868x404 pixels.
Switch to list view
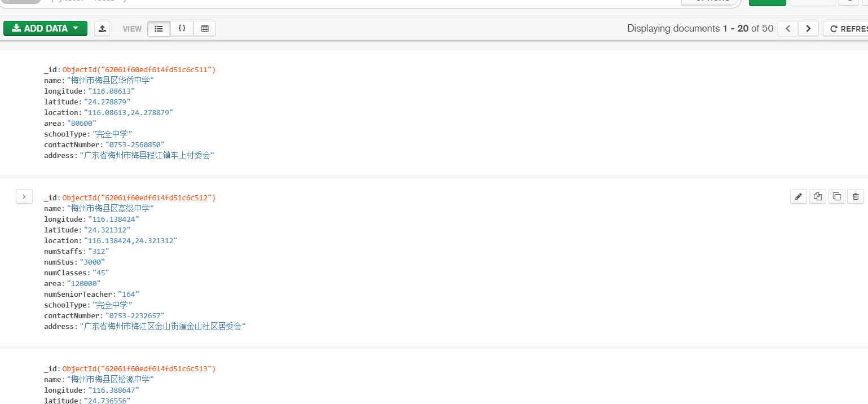coord(159,29)
